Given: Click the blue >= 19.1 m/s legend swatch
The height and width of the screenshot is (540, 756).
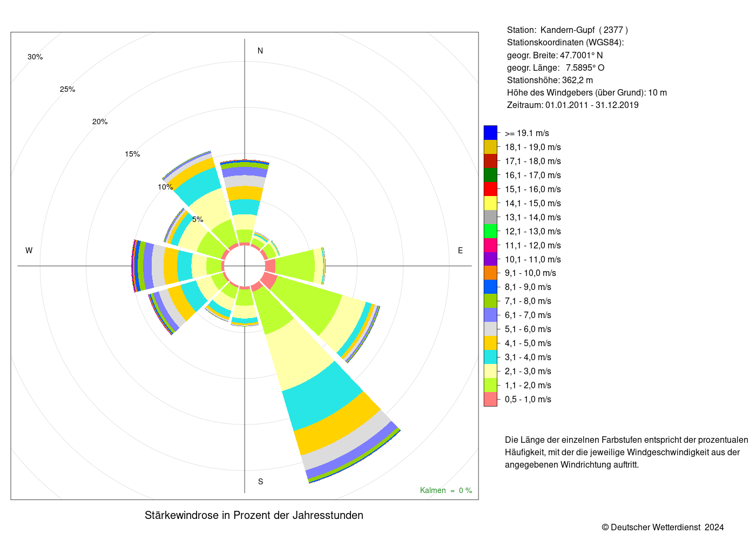Looking at the screenshot, I should [x=490, y=133].
